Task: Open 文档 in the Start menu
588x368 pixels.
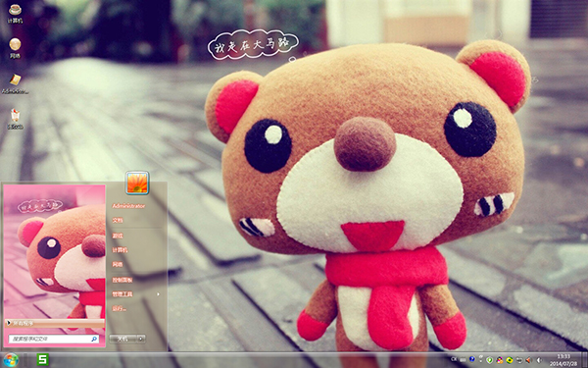Action: coord(118,221)
